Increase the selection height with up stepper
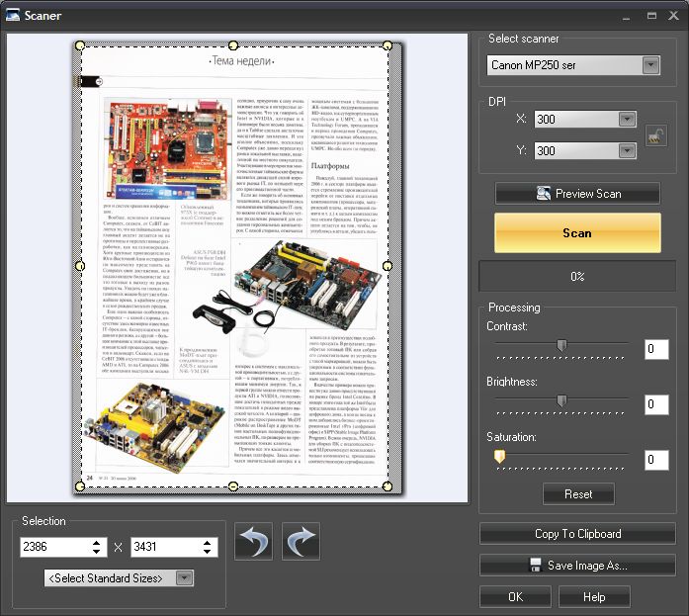Screen dimensions: 689x616 [x=208, y=542]
